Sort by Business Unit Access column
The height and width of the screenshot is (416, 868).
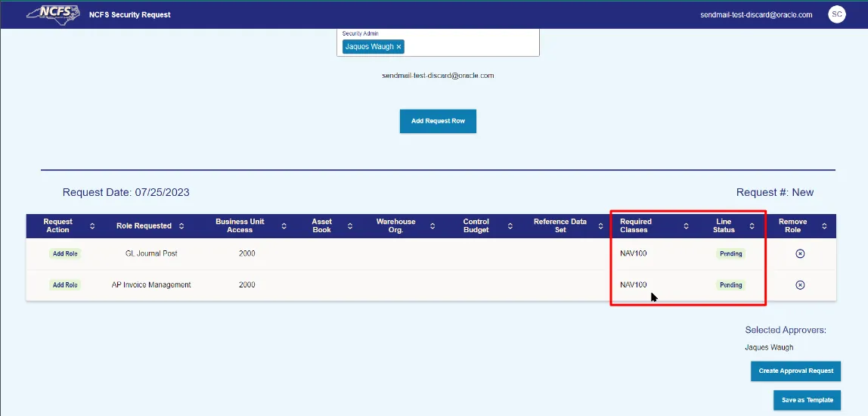(284, 226)
